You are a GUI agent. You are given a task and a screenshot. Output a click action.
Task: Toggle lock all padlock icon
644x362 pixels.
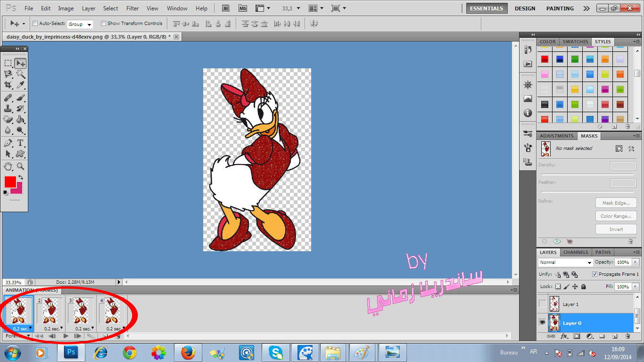pyautogui.click(x=583, y=287)
